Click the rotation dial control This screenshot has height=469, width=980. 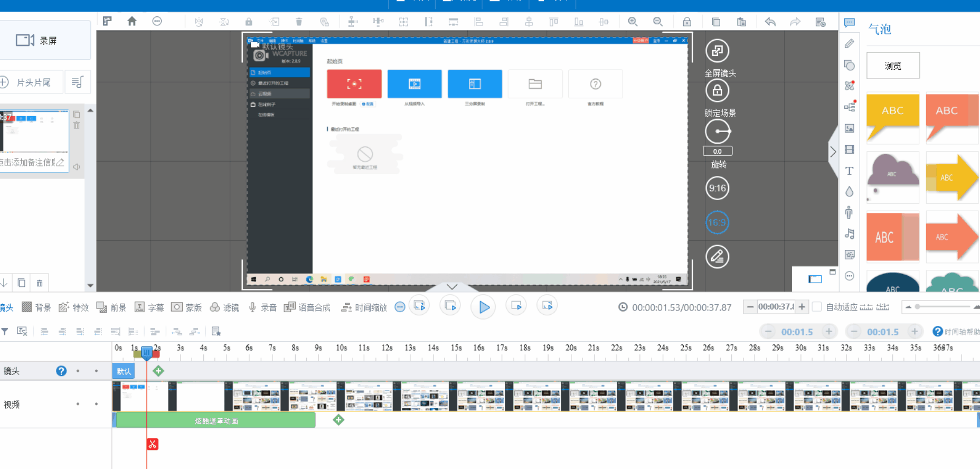(x=718, y=132)
